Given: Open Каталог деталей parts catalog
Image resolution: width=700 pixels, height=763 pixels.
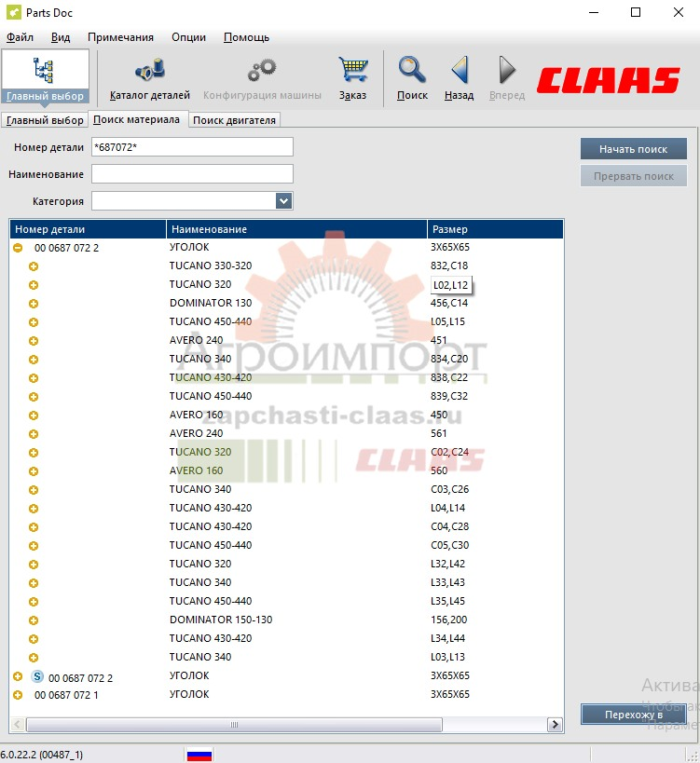Looking at the screenshot, I should pyautogui.click(x=150, y=78).
